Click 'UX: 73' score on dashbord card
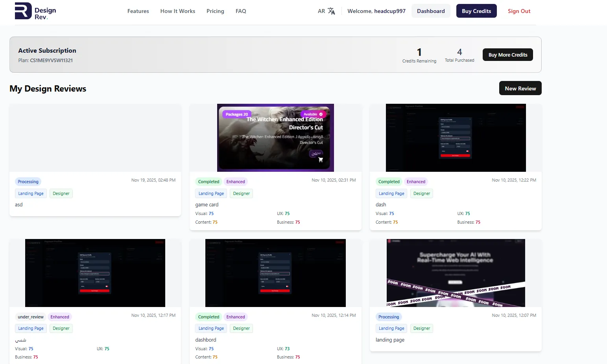 point(283,349)
